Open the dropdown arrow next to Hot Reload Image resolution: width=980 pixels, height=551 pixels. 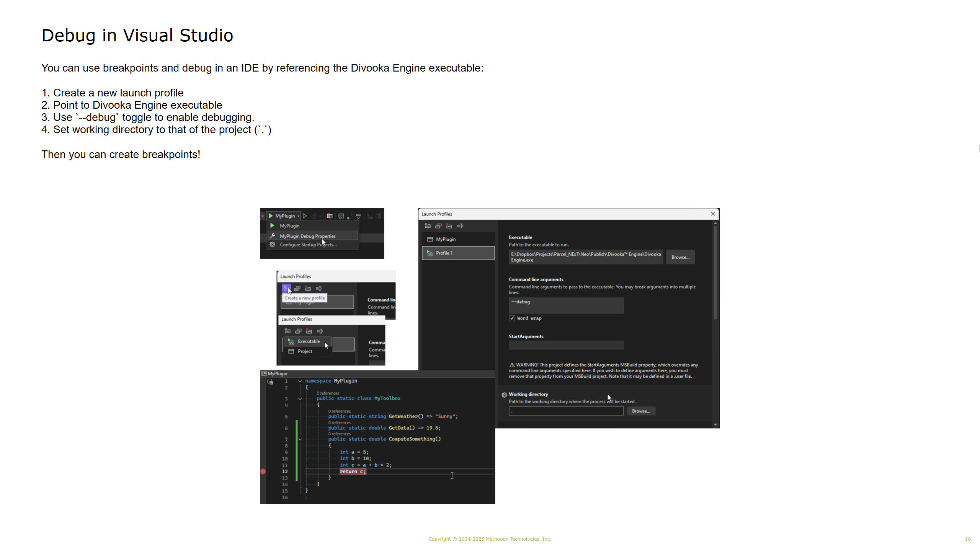[x=320, y=216]
